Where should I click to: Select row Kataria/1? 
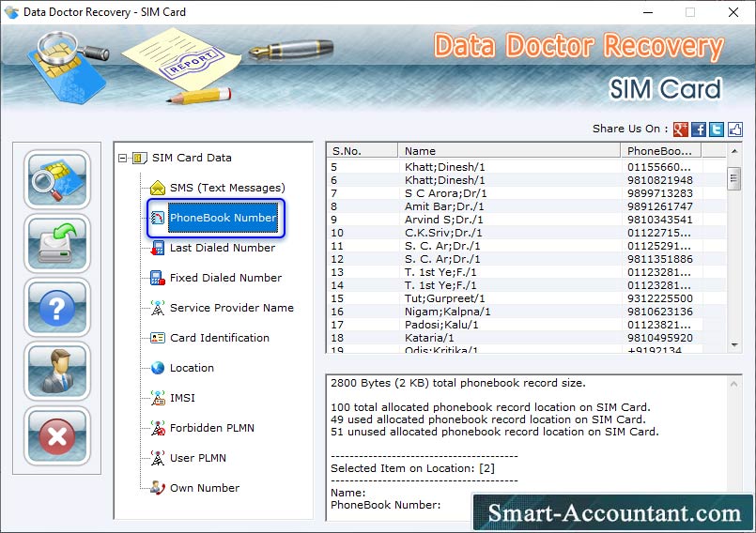coord(527,338)
